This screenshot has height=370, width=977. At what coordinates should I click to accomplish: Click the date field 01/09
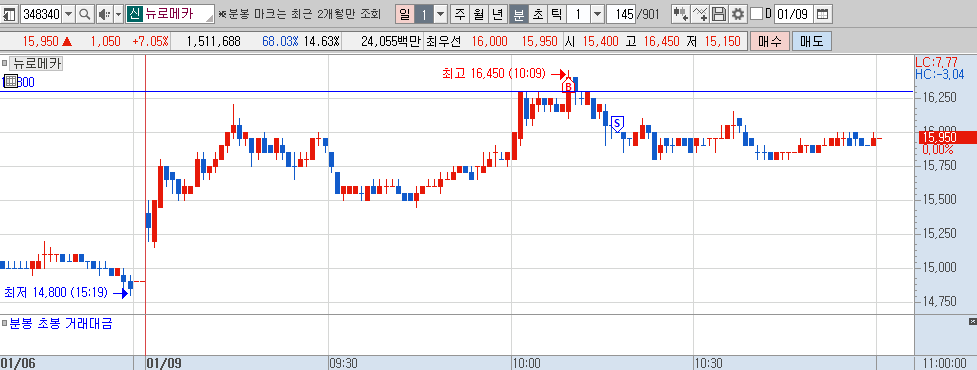pyautogui.click(x=794, y=13)
